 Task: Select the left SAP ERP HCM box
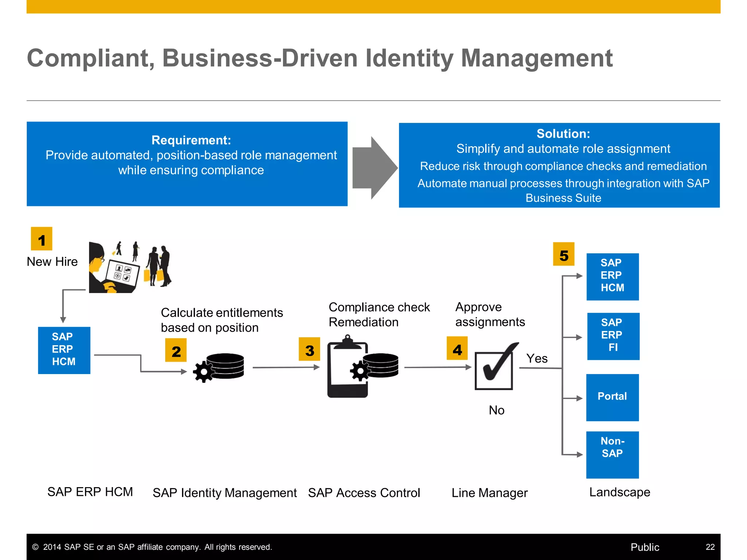coord(64,350)
